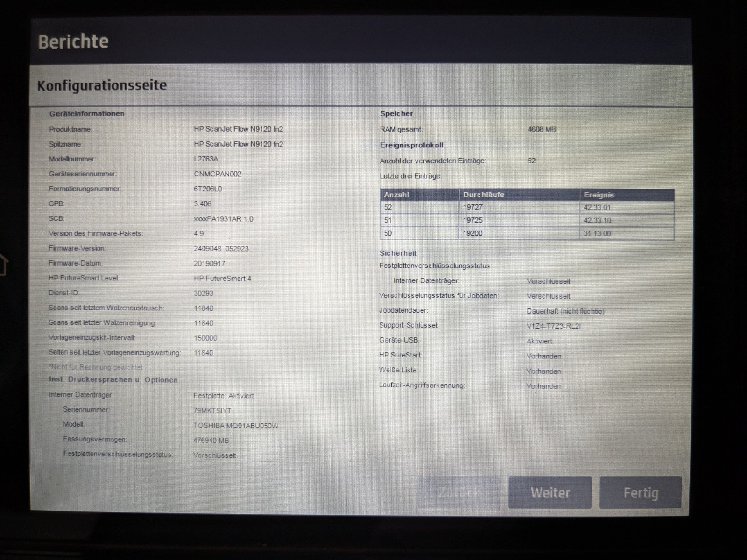This screenshot has width=747, height=560.
Task: Select the SCB value xxxxFA1931AR 1.0
Action: (x=224, y=219)
